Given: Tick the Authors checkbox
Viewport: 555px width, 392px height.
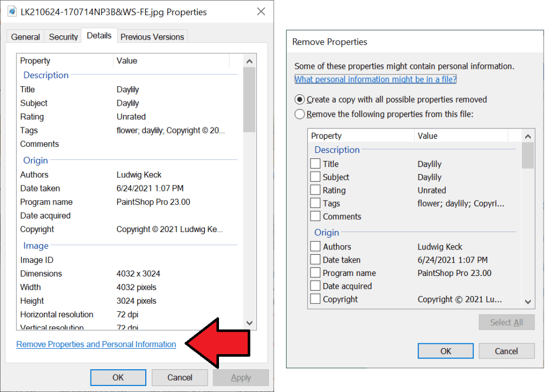Looking at the screenshot, I should click(x=315, y=247).
